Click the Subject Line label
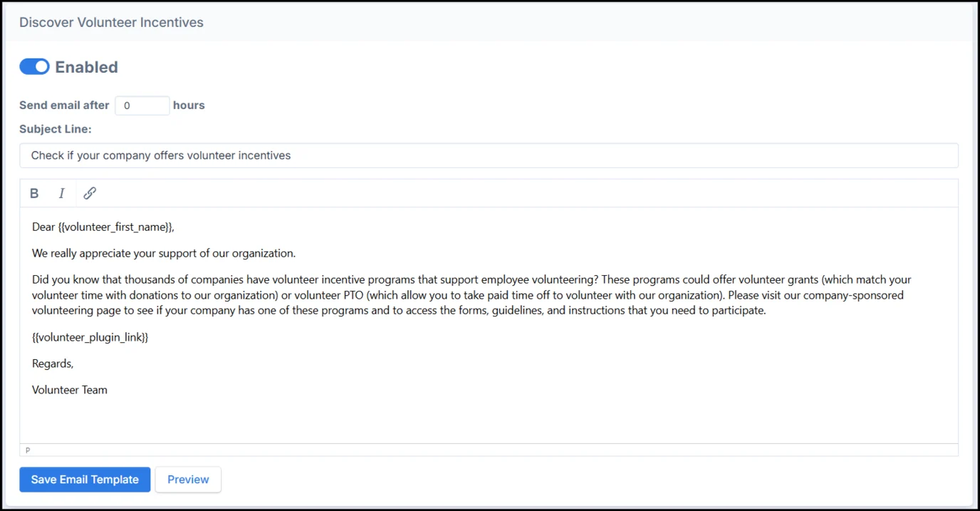Viewport: 980px width, 511px height. pyautogui.click(x=56, y=129)
